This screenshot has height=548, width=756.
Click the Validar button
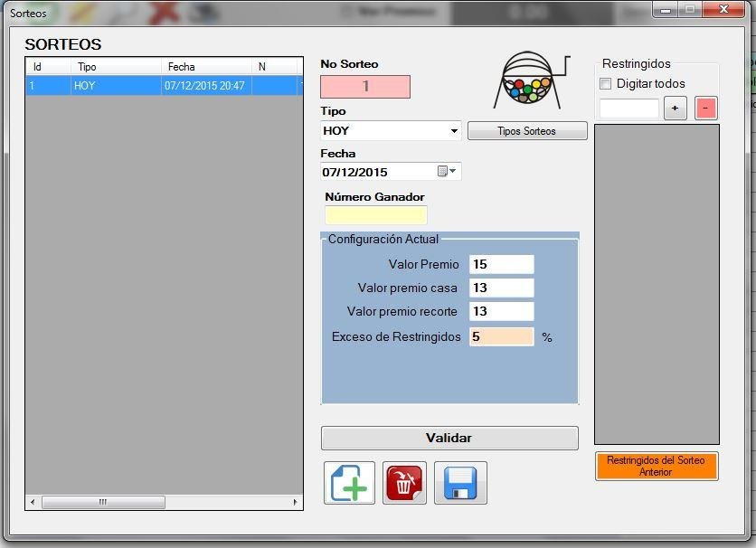449,438
